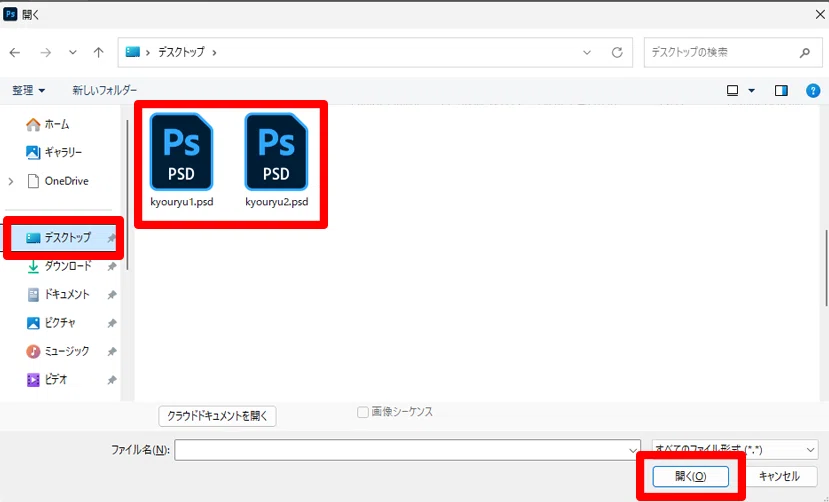Go back with the left arrow
This screenshot has height=502, width=829.
coord(15,52)
